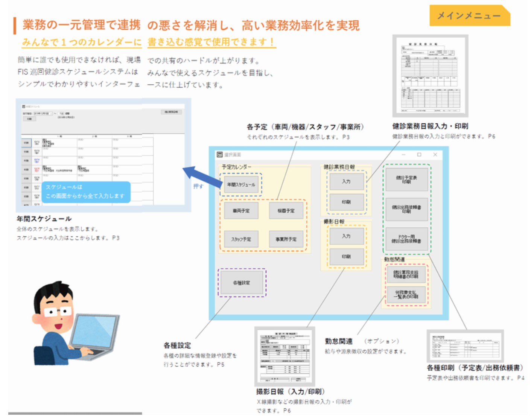This screenshot has width=531, height=420.
Task: Open the date dropdown in calendar window
Action: (51, 113)
